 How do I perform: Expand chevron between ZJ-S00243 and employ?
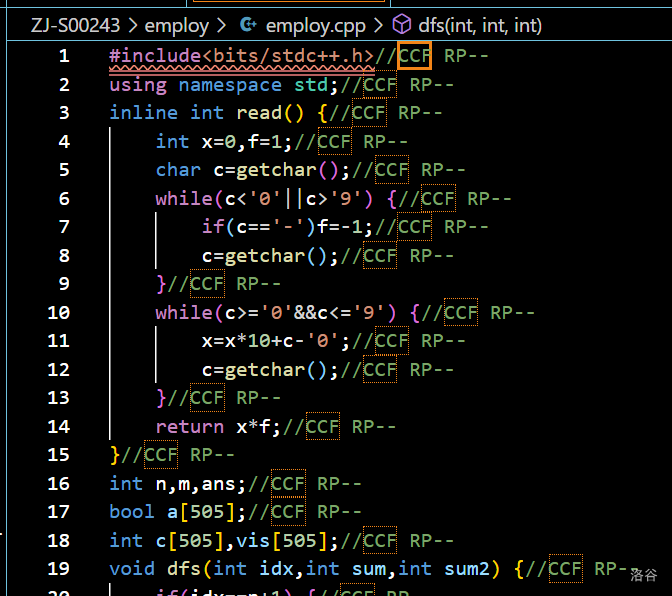(x=132, y=25)
